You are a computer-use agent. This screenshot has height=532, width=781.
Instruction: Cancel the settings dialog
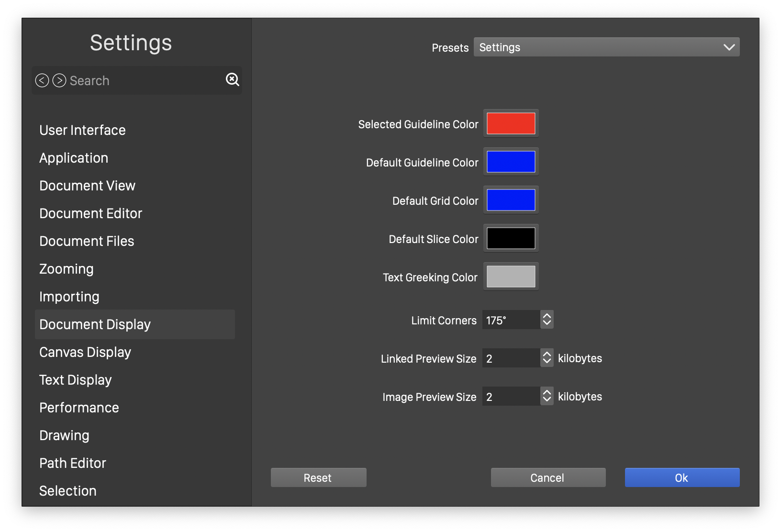548,477
